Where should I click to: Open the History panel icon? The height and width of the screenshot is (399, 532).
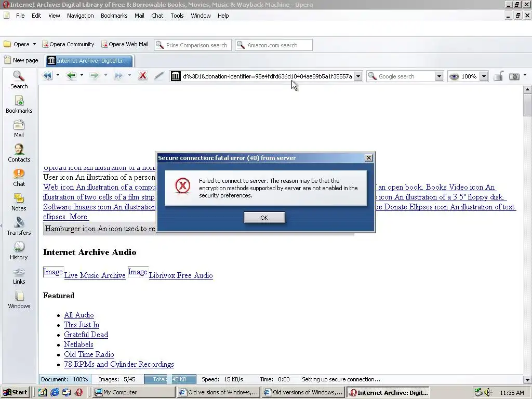pyautogui.click(x=19, y=251)
